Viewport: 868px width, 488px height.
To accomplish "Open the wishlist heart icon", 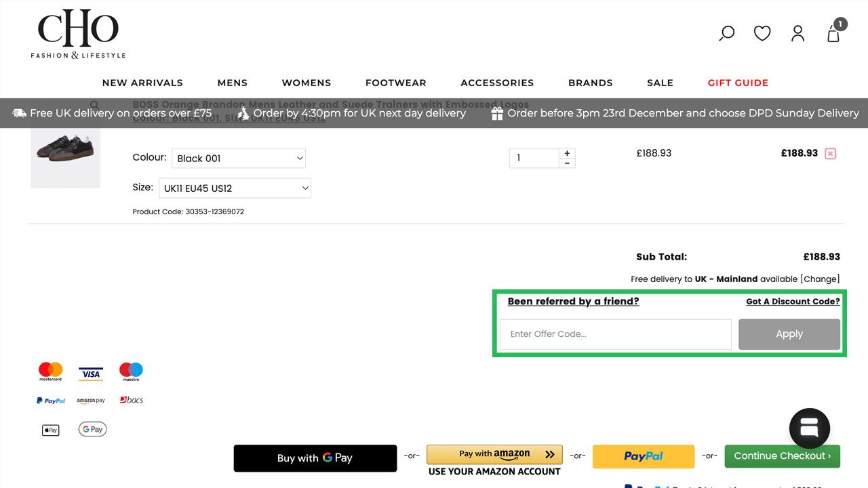I will coord(762,33).
